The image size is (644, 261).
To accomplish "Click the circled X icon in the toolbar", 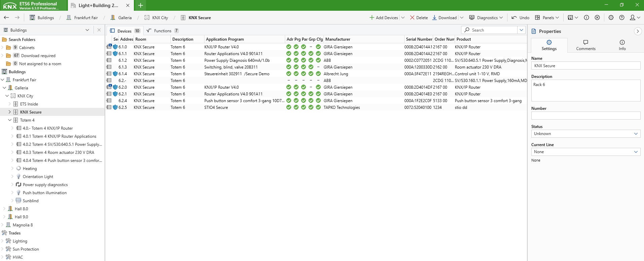I will (597, 17).
